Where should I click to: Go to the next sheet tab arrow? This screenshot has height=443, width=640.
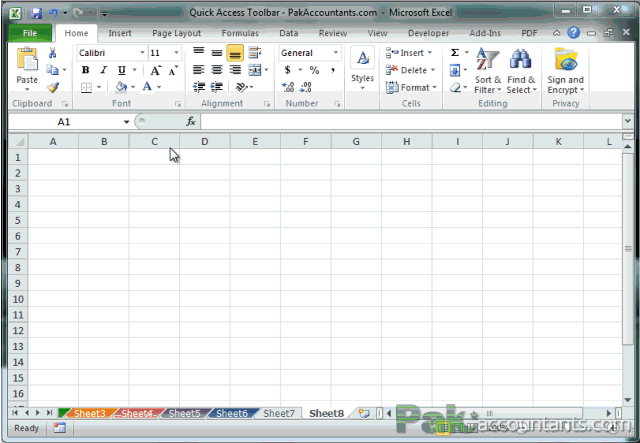tap(38, 413)
